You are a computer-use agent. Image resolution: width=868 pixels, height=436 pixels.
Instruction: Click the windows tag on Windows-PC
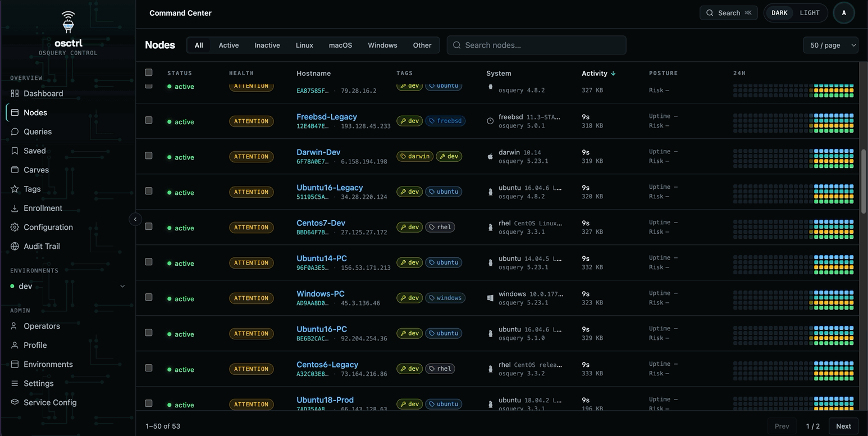(445, 298)
